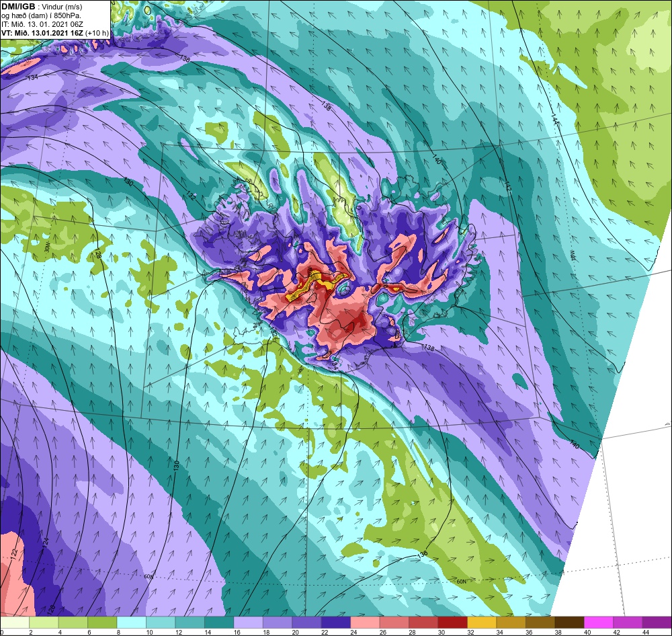The image size is (672, 636).
Task: Select the dark brown swatch between 38 and 40
Action: click(x=570, y=623)
